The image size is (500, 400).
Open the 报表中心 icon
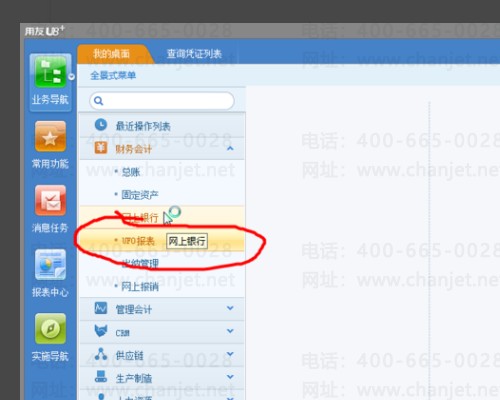tap(50, 265)
